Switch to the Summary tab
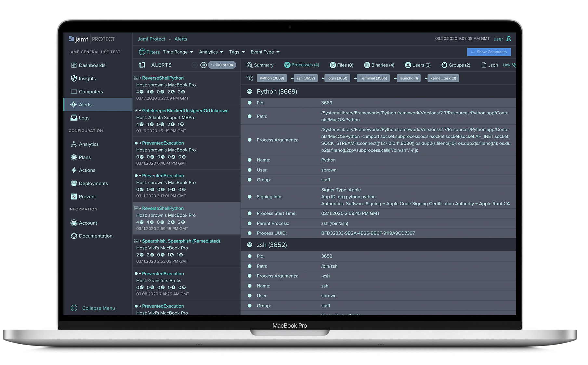Screen dimensions: 588x365 pyautogui.click(x=260, y=65)
